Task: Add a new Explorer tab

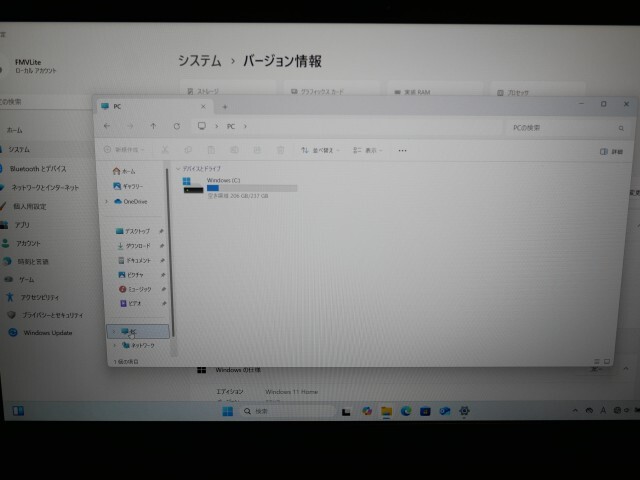Action: [224, 107]
